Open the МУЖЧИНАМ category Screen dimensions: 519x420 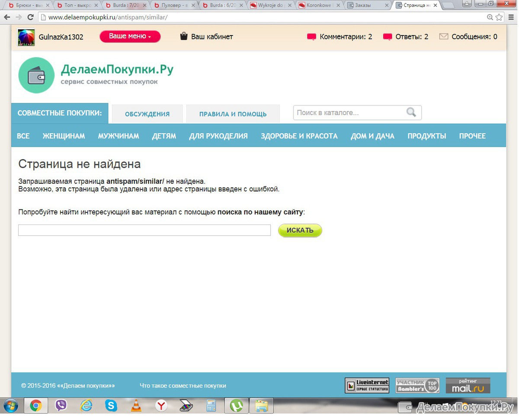[119, 136]
